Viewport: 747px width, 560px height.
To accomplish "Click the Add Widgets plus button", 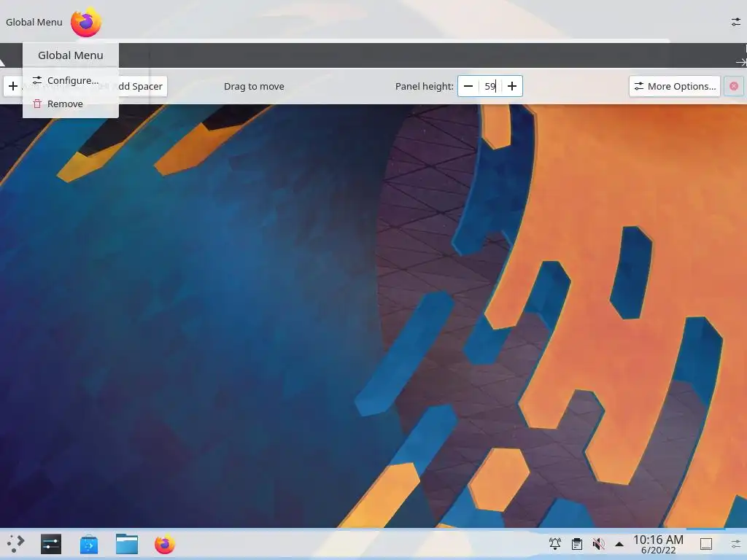I will tap(13, 86).
